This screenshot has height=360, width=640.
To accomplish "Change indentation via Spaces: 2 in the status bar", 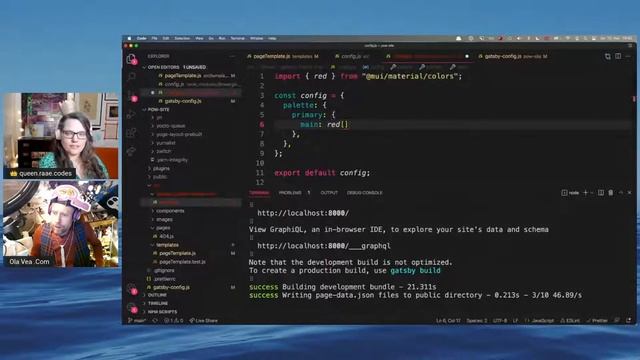I will 477,320.
